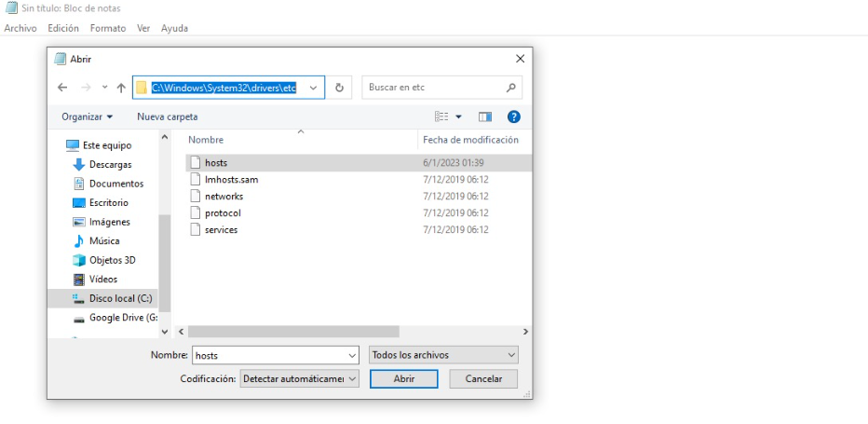Image resolution: width=868 pixels, height=424 pixels.
Task: Click the Este equipo computer icon
Action: [x=73, y=145]
